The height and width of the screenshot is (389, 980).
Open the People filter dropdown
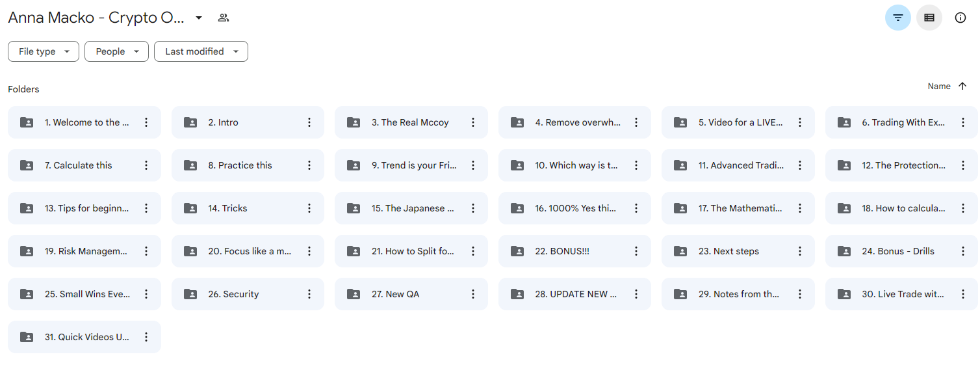click(116, 51)
